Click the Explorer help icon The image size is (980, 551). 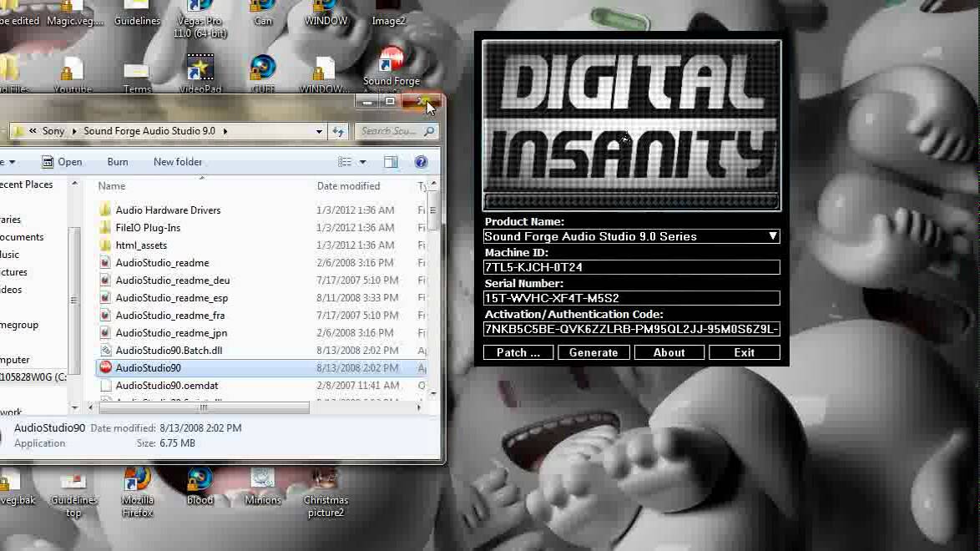(422, 162)
